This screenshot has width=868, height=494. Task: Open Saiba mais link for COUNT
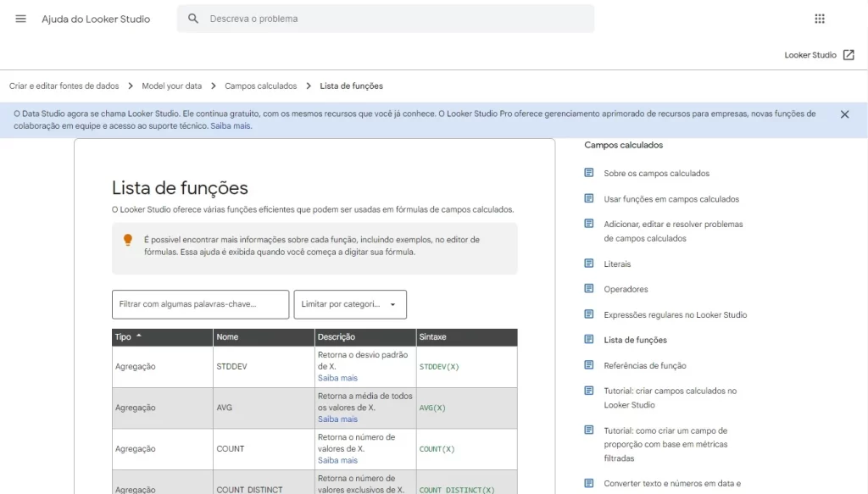337,460
